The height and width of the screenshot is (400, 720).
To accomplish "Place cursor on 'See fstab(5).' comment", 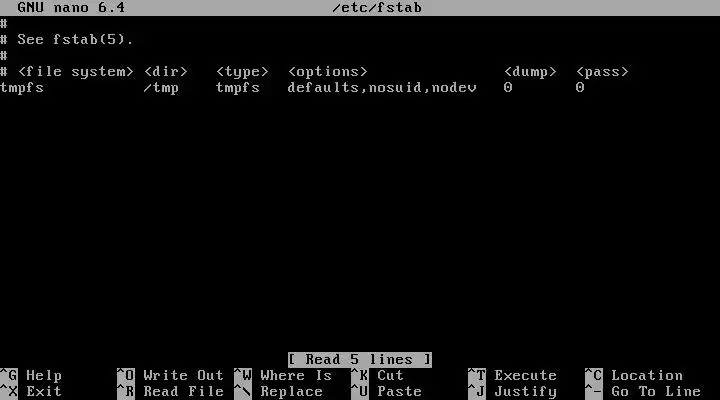I will tap(75, 39).
